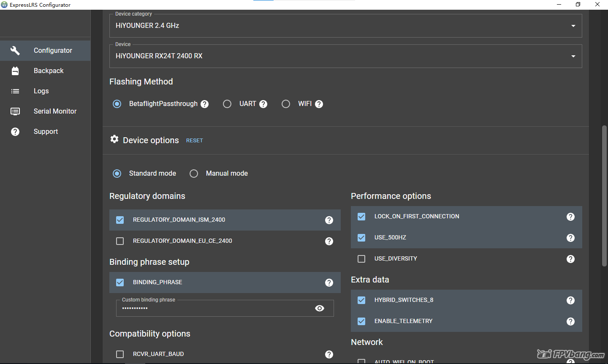Image resolution: width=608 pixels, height=364 pixels.
Task: Uncheck REGULATORY_DOMAIN_ISM_2400 checkbox
Action: point(120,220)
